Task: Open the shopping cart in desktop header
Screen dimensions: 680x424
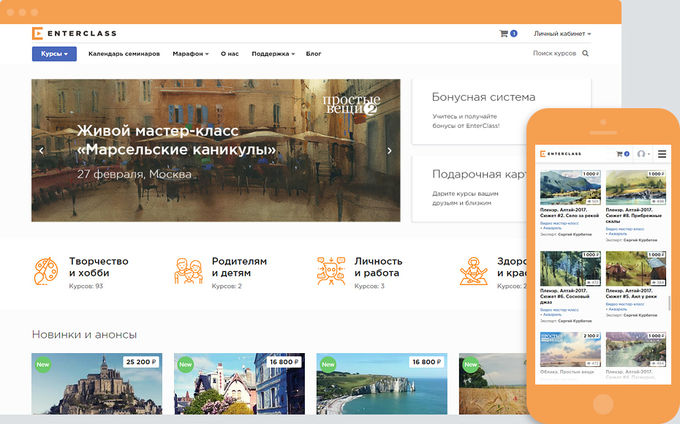Action: (x=505, y=33)
